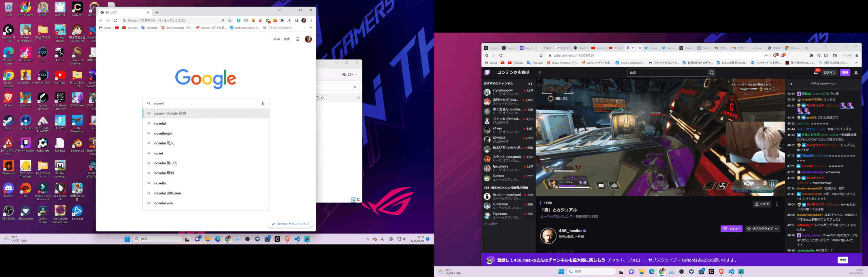Image resolution: width=868 pixels, height=277 pixels.
Task: Open the Chrome downloads icon in toolbar
Action: click(289, 20)
